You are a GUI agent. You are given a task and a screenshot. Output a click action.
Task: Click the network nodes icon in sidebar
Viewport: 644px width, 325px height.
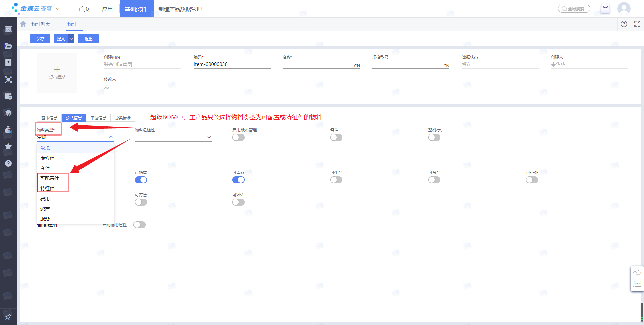pos(8,79)
